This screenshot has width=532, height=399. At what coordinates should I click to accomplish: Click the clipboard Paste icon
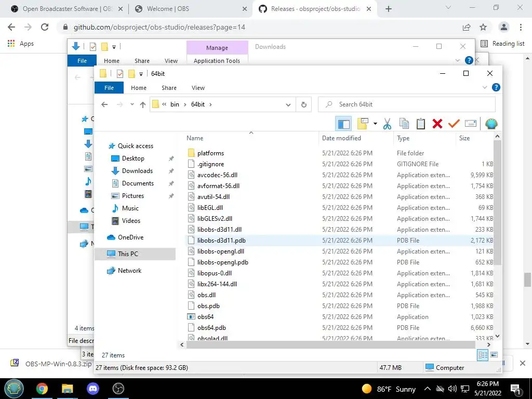[421, 124]
